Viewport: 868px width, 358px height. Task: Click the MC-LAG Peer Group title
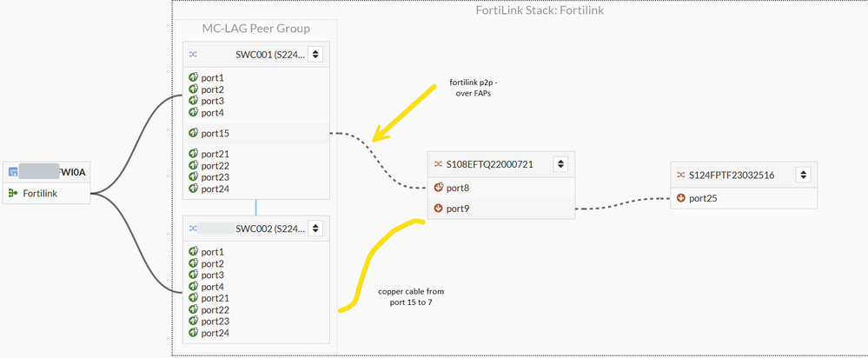coord(255,29)
